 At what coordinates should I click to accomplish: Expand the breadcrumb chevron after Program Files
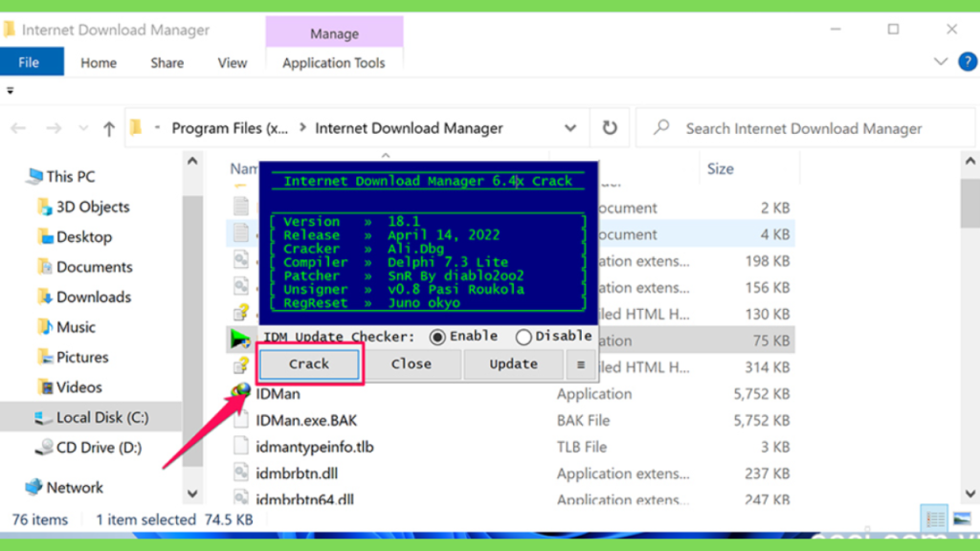point(302,128)
